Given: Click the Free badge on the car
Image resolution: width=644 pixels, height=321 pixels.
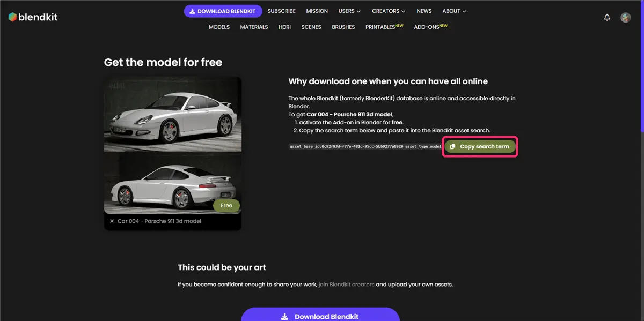Looking at the screenshot, I should [x=226, y=205].
